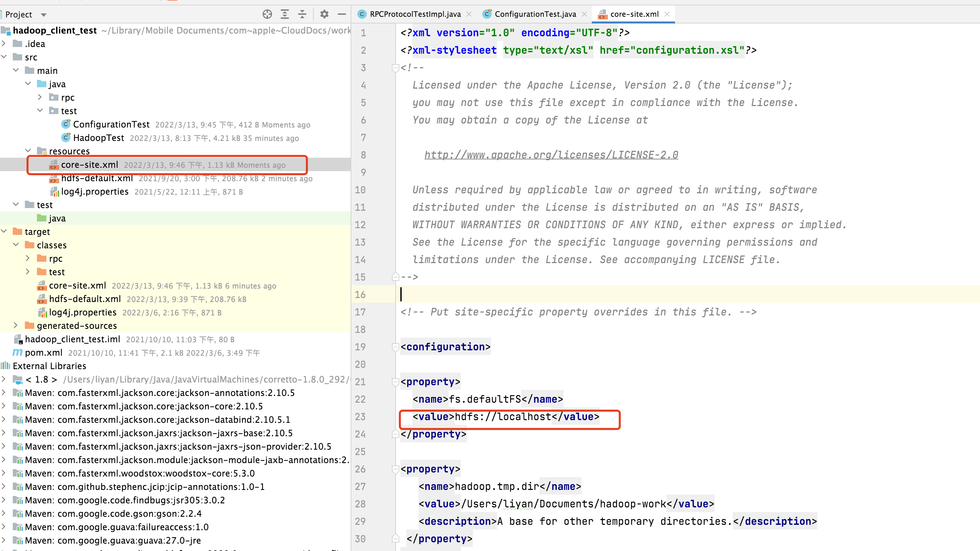
Task: Close the RPCProtocolTestImpl.java tab
Action: [x=469, y=14]
